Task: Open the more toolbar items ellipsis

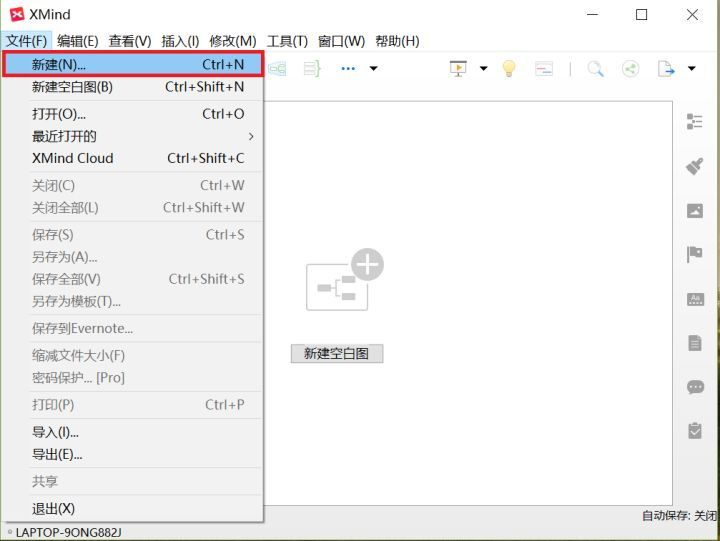Action: pos(348,69)
